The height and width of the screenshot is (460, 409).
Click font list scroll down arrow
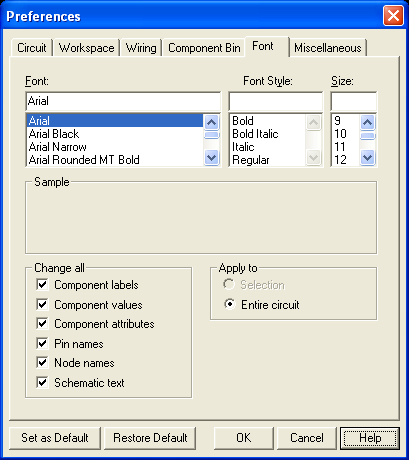(212, 157)
